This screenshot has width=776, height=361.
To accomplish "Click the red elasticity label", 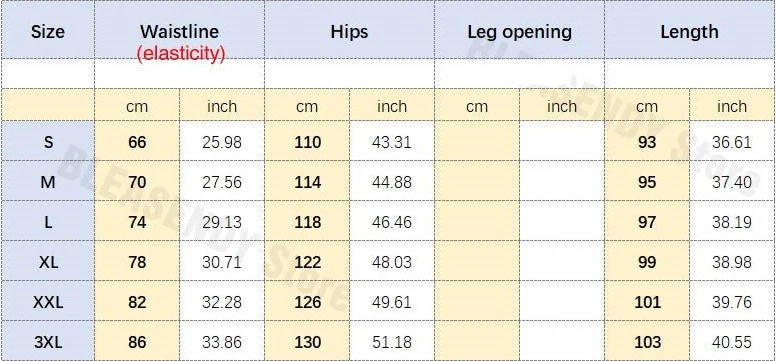I will coord(181,53).
